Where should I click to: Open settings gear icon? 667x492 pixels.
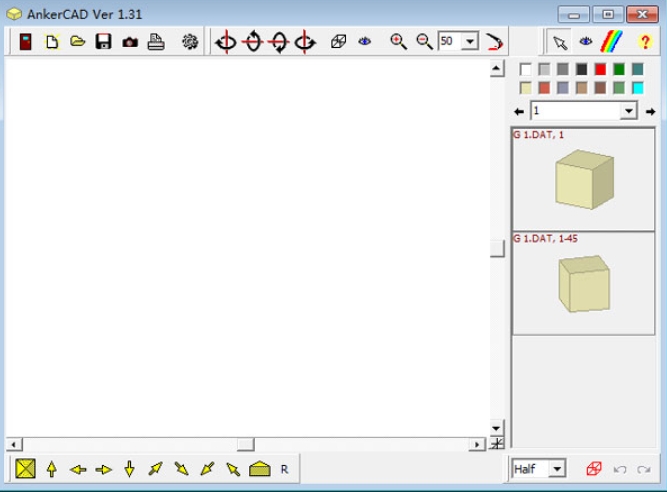click(x=190, y=42)
